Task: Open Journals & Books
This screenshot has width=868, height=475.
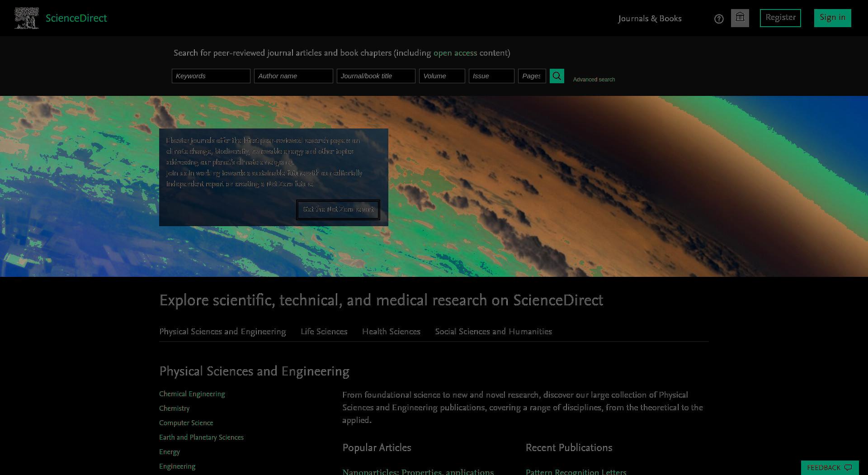Action: (x=650, y=19)
